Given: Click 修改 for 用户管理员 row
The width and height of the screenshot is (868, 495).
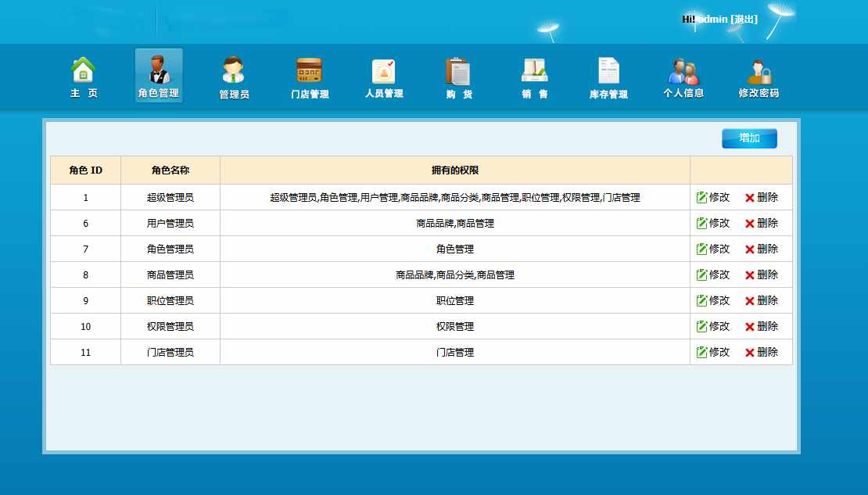Looking at the screenshot, I should pos(713,224).
